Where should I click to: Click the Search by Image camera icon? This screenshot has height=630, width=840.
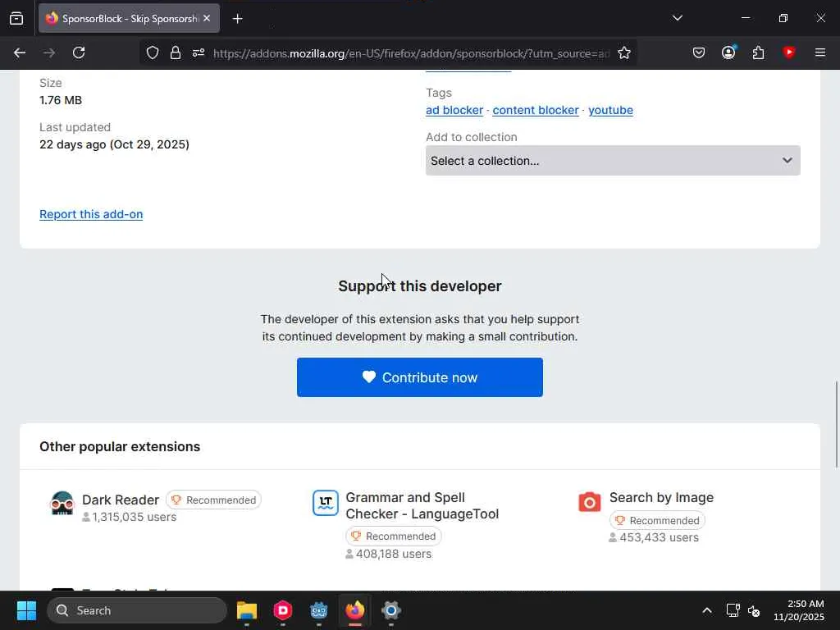[x=589, y=503]
